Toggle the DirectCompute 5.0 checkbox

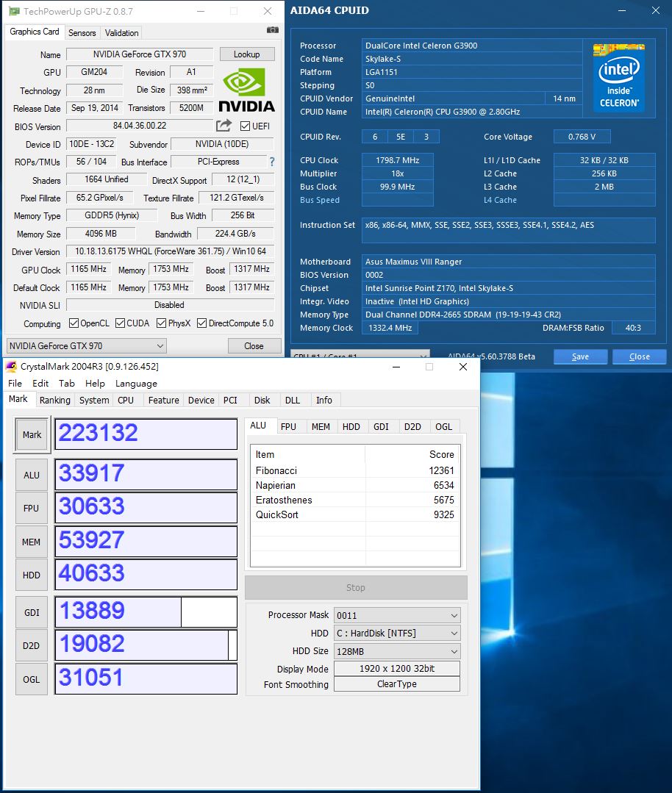point(202,323)
